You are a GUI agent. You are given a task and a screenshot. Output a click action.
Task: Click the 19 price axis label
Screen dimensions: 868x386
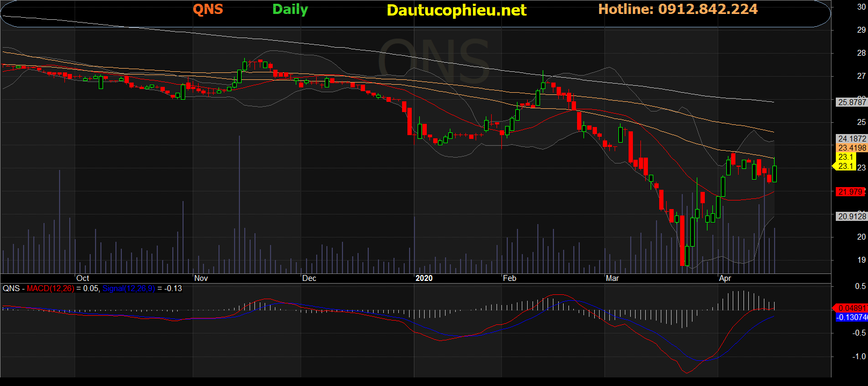[x=861, y=260]
